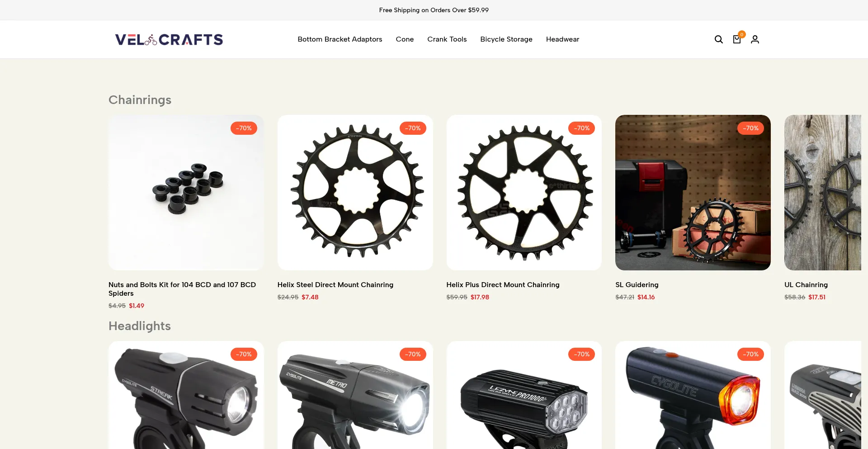
Task: Click the Chainrings section heading
Action: 140,100
